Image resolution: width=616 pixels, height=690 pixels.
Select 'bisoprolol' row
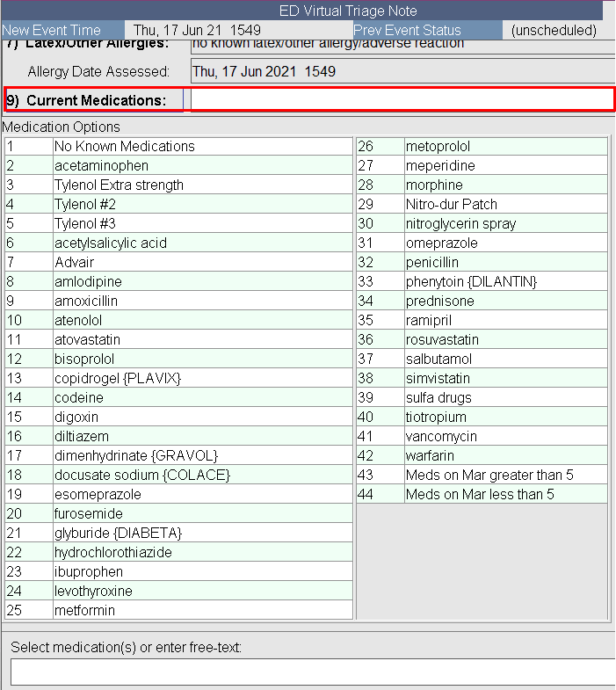click(178, 360)
